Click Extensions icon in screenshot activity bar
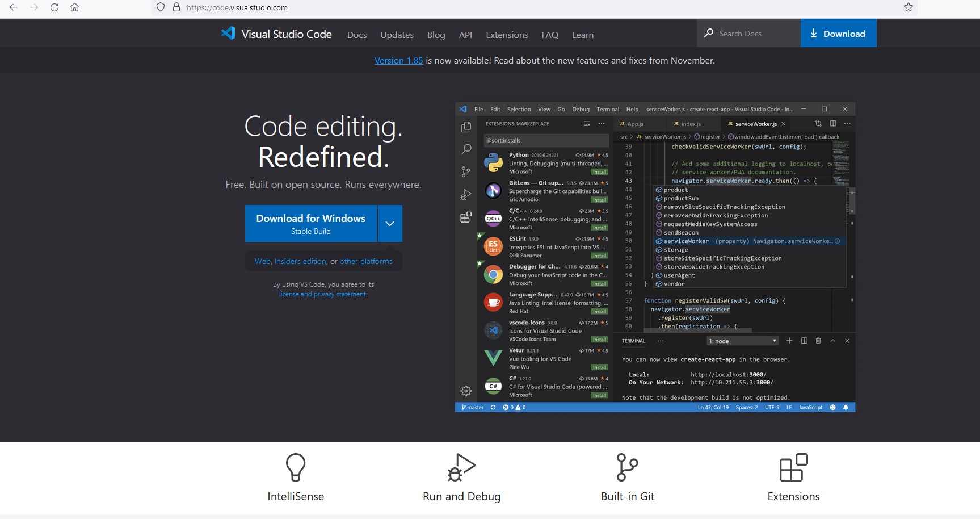The image size is (980, 519). (466, 217)
